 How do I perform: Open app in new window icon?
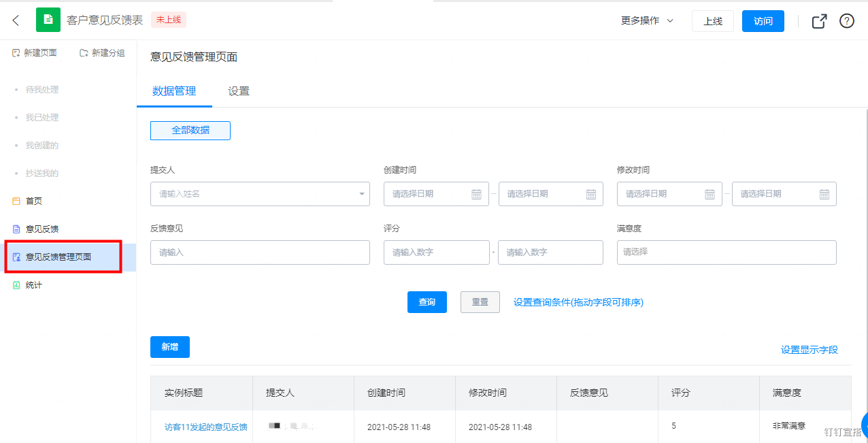click(x=820, y=21)
